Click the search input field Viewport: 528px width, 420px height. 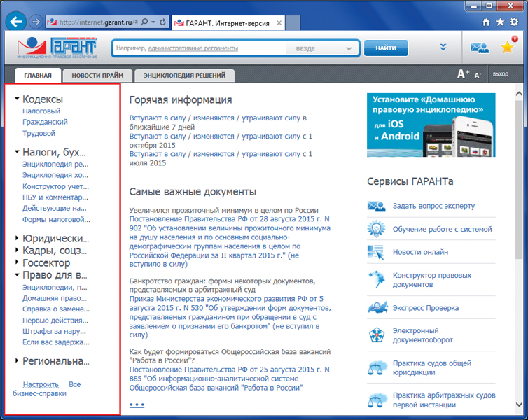coord(200,48)
